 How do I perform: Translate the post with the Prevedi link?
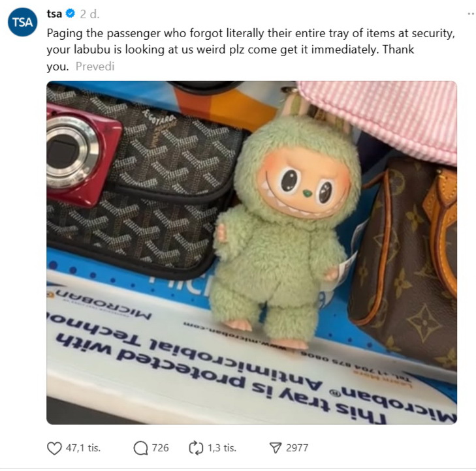pyautogui.click(x=95, y=66)
